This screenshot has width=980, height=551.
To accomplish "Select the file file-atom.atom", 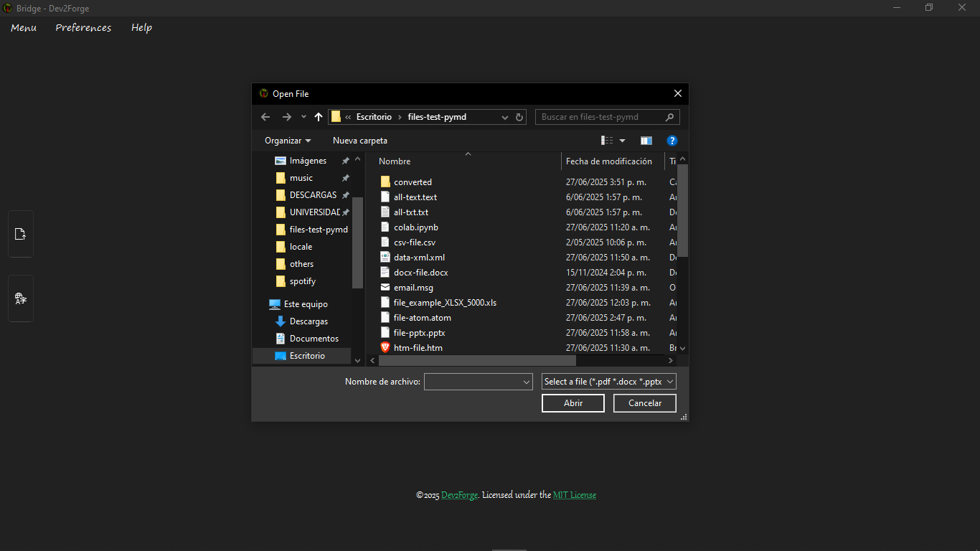I will (x=423, y=318).
